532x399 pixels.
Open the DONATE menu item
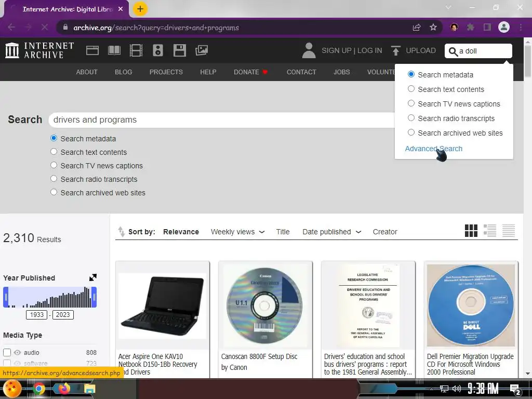pyautogui.click(x=250, y=72)
